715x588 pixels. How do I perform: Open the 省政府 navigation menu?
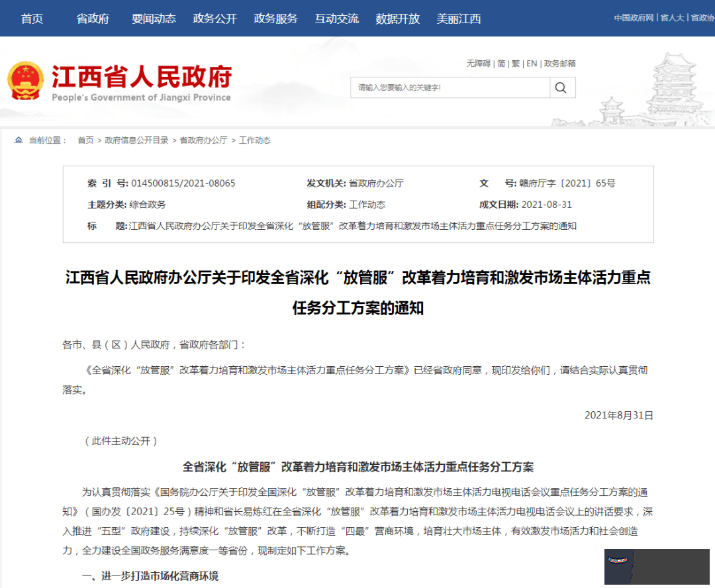(x=93, y=19)
